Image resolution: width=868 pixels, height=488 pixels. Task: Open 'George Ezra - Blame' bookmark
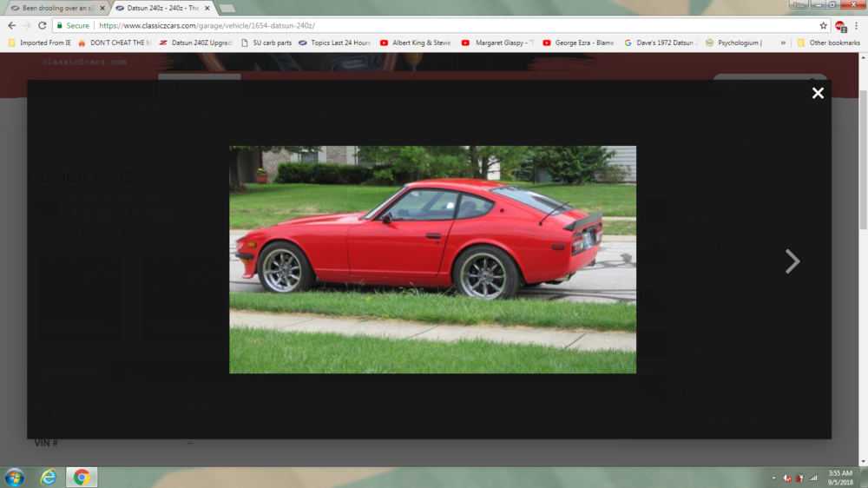point(578,43)
